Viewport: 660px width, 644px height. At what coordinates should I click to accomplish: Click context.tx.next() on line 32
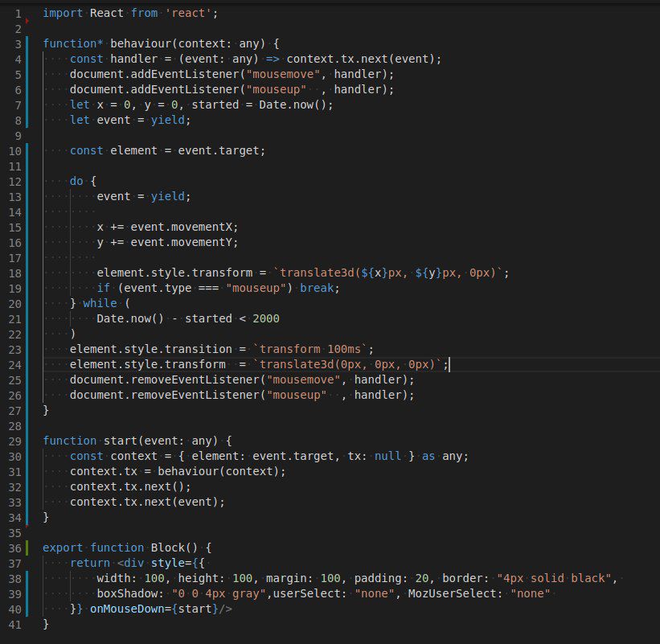[x=127, y=487]
